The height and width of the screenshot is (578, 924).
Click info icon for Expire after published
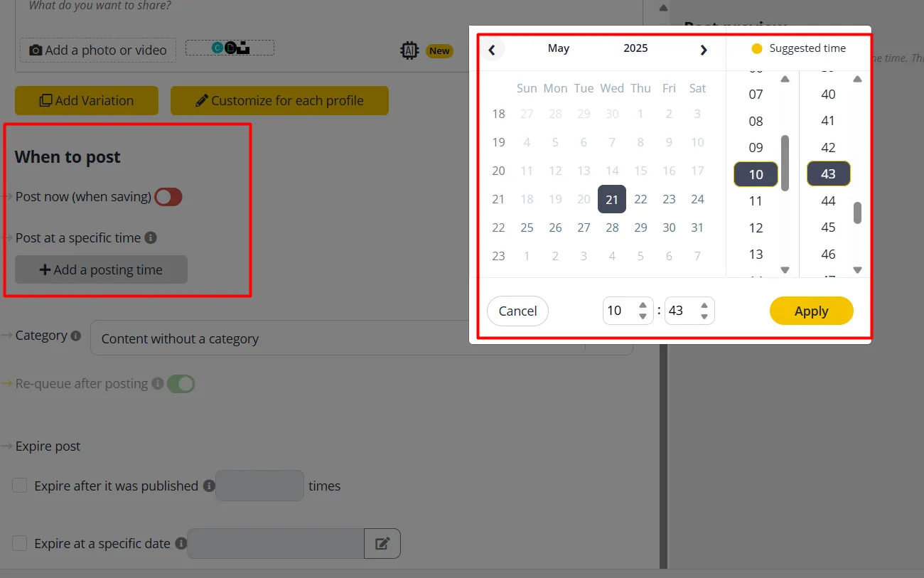(208, 486)
